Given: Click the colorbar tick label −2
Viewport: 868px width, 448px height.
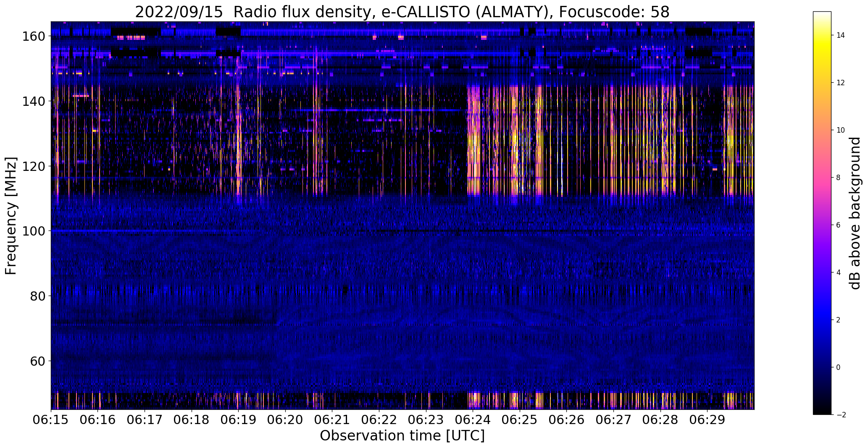Looking at the screenshot, I should click(x=841, y=415).
